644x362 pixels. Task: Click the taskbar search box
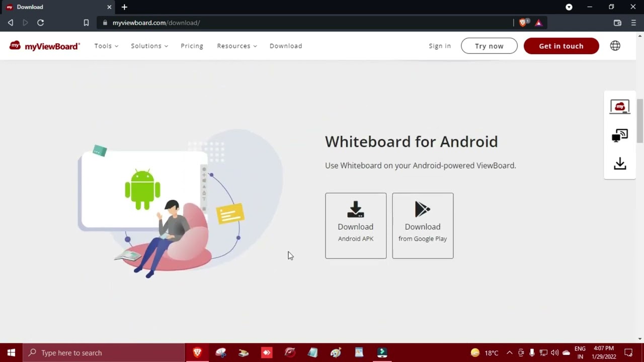point(104,352)
